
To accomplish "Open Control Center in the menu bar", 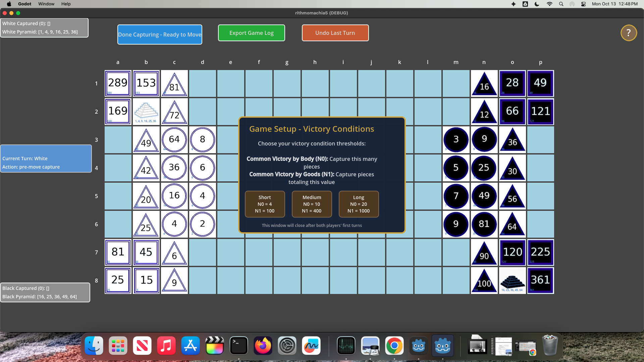I will pos(583,4).
